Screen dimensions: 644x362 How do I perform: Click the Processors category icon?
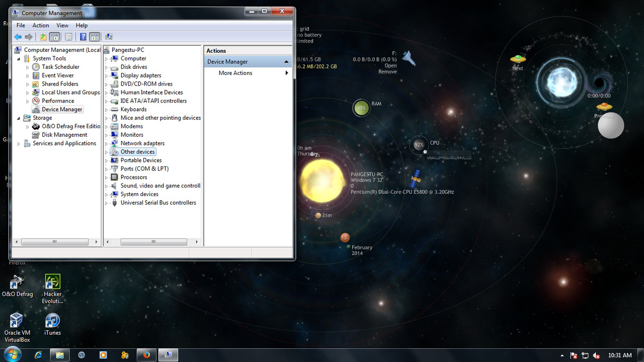coord(114,177)
